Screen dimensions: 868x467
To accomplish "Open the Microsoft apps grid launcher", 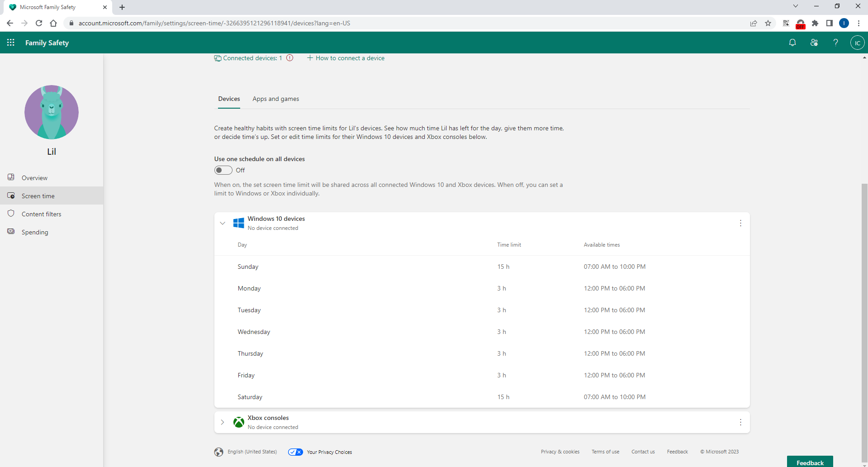I will pyautogui.click(x=11, y=43).
